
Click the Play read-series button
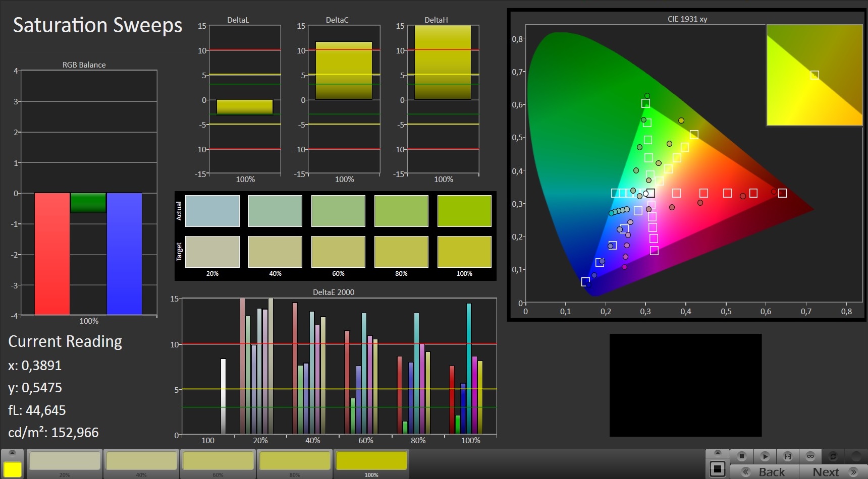765,456
